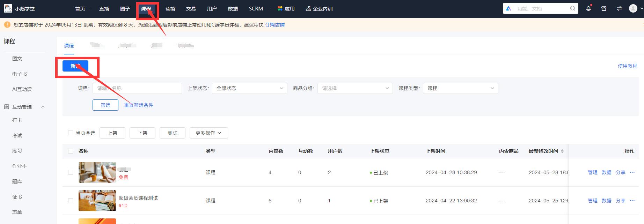The width and height of the screenshot is (644, 224).
Task: Open 数据 in top navigation
Action: point(233,9)
